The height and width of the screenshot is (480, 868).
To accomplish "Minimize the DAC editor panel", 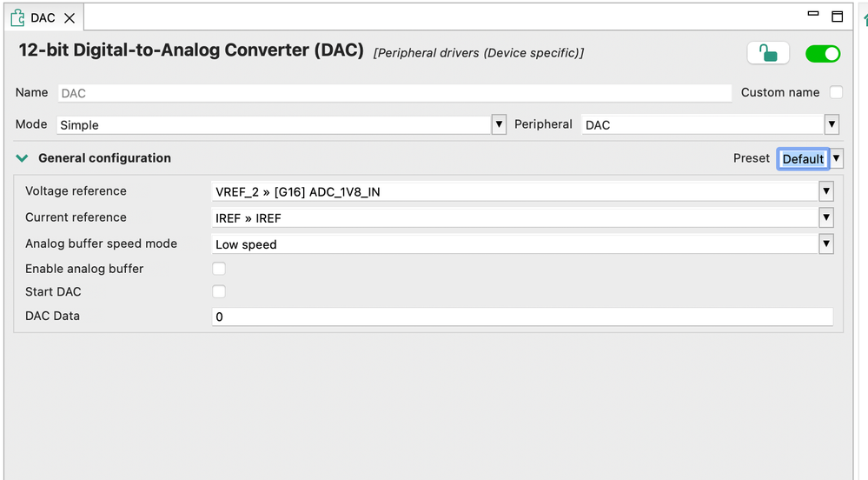I will pyautogui.click(x=813, y=15).
